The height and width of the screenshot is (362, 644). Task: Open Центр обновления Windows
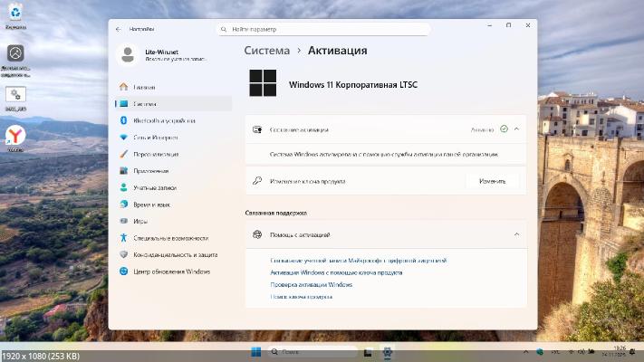click(x=171, y=271)
